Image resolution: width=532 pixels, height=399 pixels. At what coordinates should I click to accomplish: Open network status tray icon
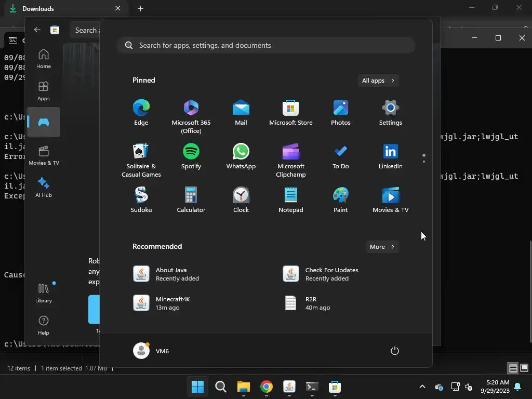point(455,387)
